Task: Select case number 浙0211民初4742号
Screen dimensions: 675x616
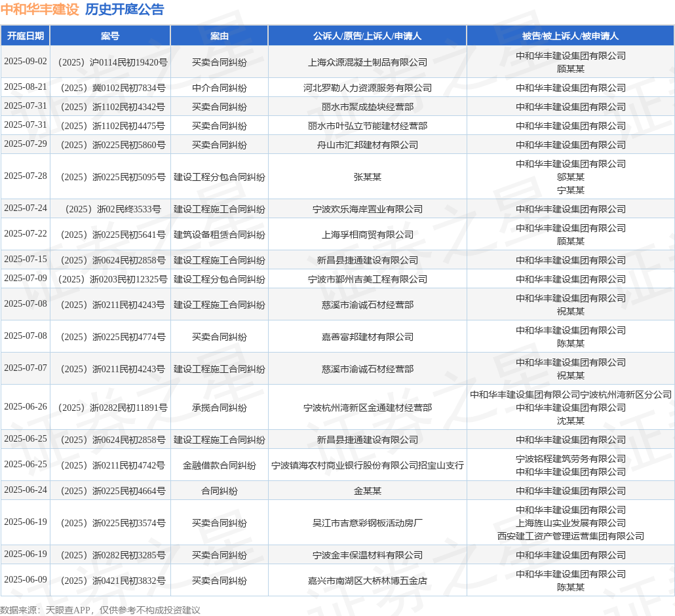Action: click(113, 465)
